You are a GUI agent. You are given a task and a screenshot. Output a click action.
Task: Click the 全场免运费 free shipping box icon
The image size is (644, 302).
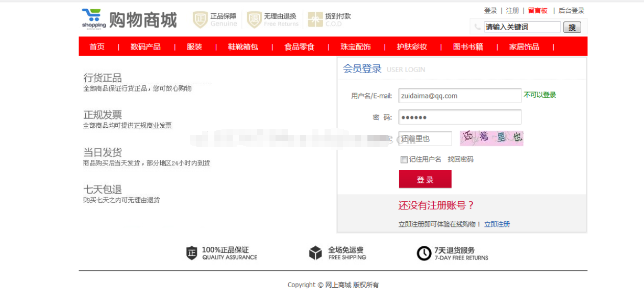315,253
